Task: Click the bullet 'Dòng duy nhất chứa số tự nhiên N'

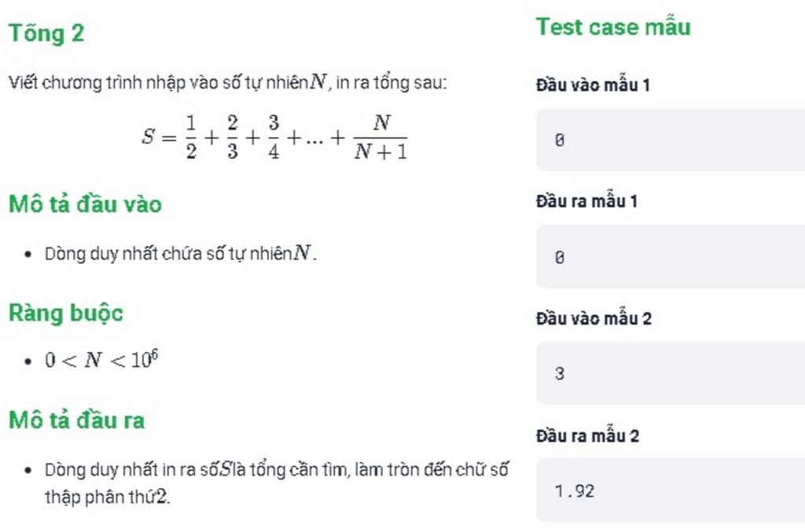Action: point(181,253)
